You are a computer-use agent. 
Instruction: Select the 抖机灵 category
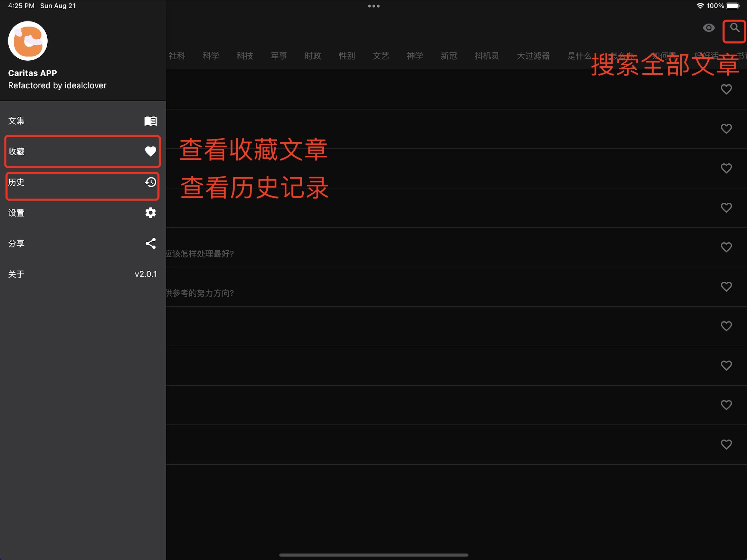487,56
